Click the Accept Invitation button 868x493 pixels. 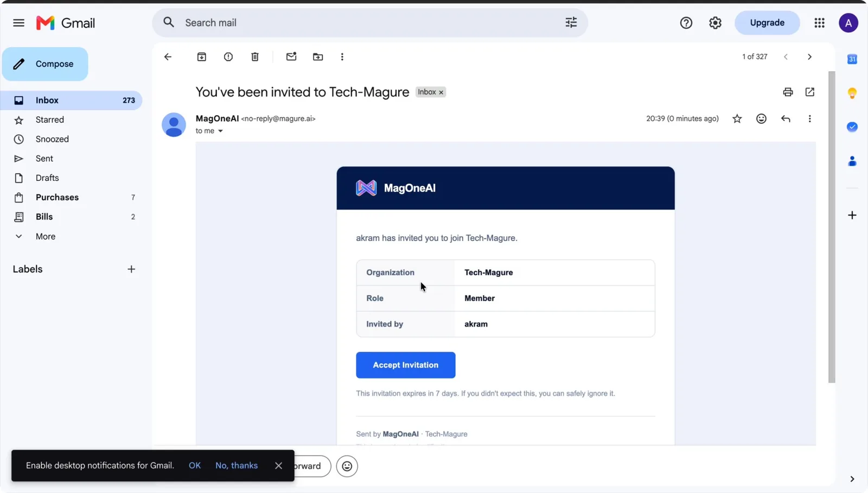point(406,365)
